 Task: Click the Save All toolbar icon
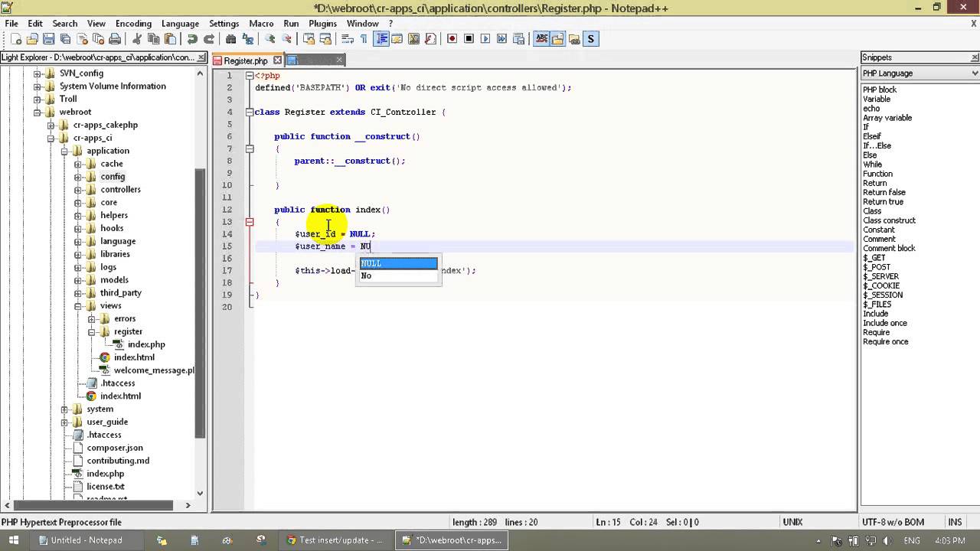[65, 39]
